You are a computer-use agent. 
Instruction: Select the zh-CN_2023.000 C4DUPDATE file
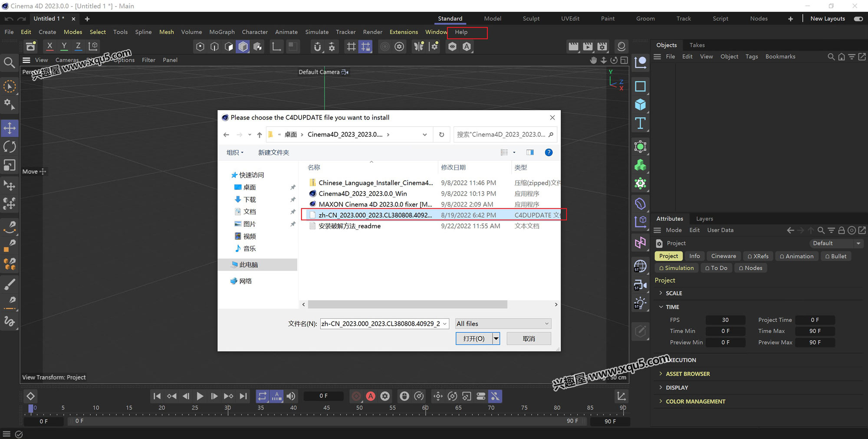[433, 215]
